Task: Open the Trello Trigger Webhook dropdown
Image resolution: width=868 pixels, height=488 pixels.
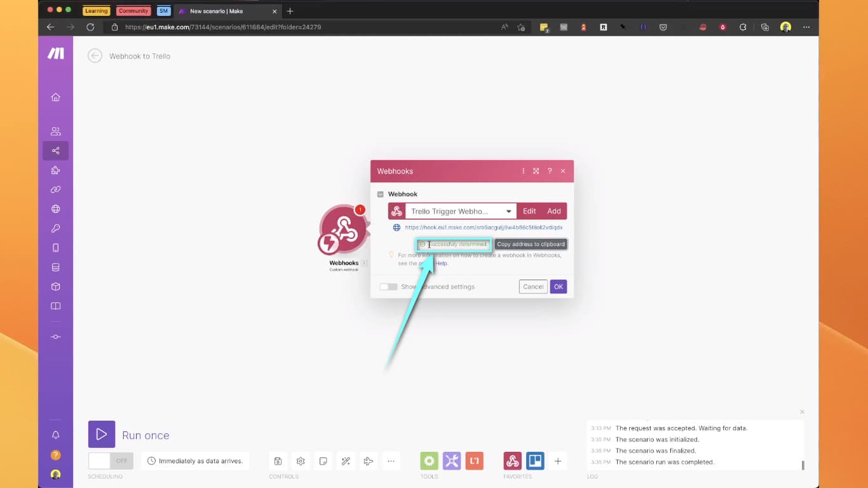Action: click(x=461, y=211)
